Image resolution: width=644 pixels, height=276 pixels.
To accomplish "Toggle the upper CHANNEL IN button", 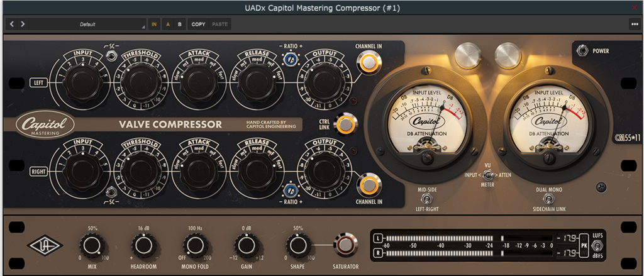I will (x=369, y=63).
